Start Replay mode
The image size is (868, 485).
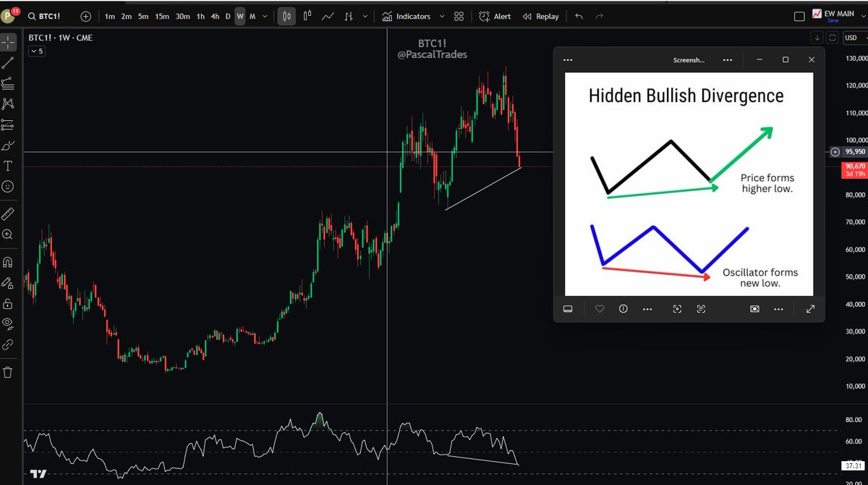click(x=540, y=16)
